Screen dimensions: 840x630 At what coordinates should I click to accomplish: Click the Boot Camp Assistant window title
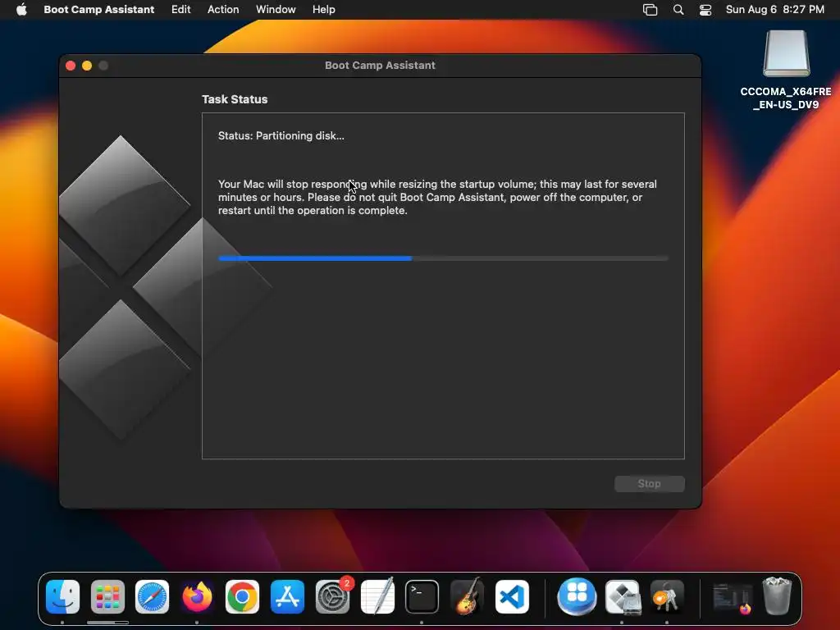pyautogui.click(x=380, y=66)
